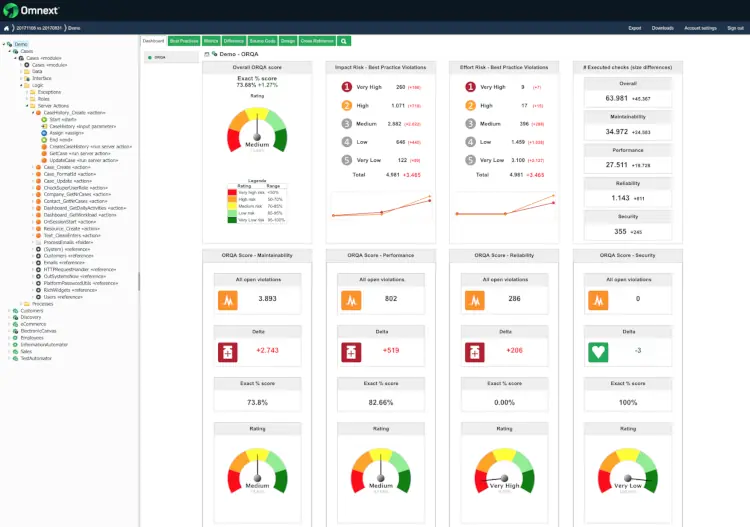Viewport: 750px width, 527px height.
Task: Switch to the Best Practices tab
Action: point(183,41)
